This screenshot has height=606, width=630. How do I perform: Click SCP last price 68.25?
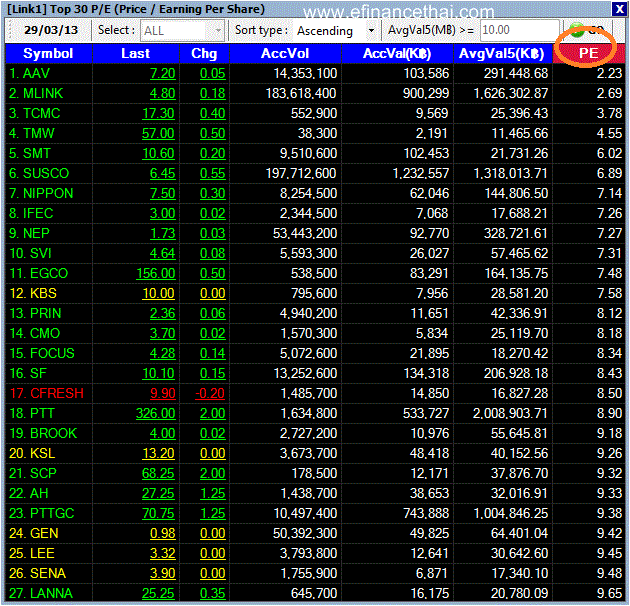[158, 473]
